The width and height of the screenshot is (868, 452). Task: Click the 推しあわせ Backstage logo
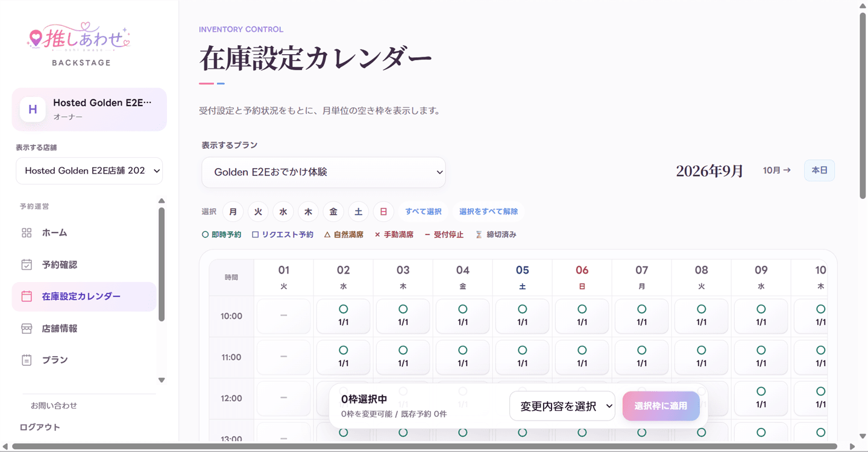(x=79, y=44)
